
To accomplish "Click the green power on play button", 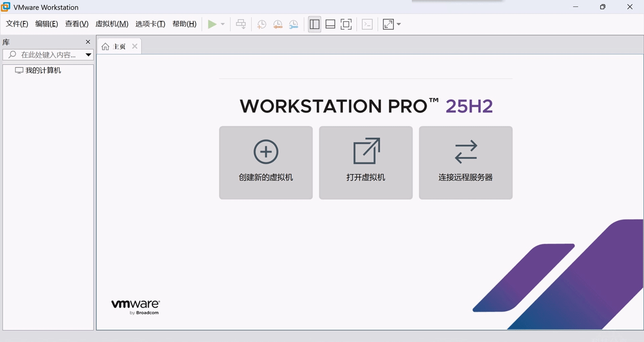I will tap(212, 24).
